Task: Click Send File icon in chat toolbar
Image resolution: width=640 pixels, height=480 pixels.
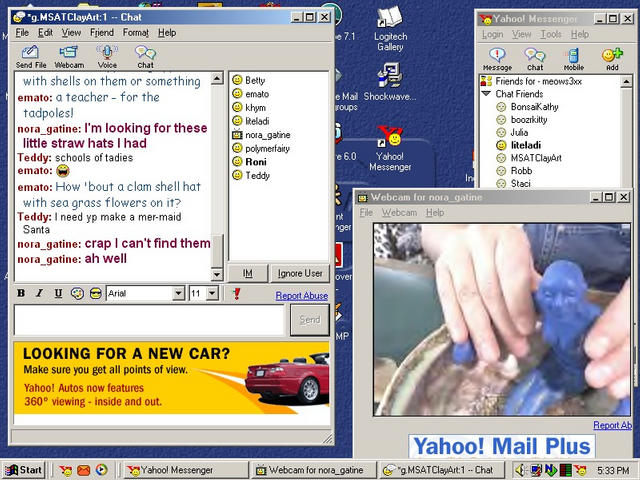Action: (31, 56)
